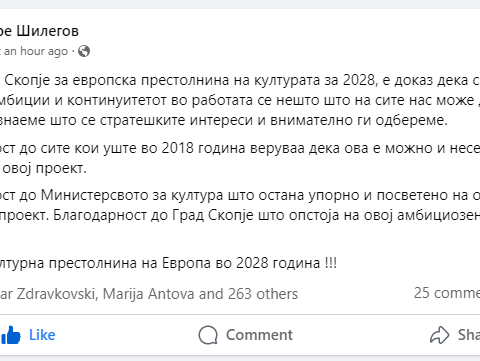Screen dimensions: 480x361
Task: Open Zdravkovski's profile from reactions list
Action: click(49, 294)
